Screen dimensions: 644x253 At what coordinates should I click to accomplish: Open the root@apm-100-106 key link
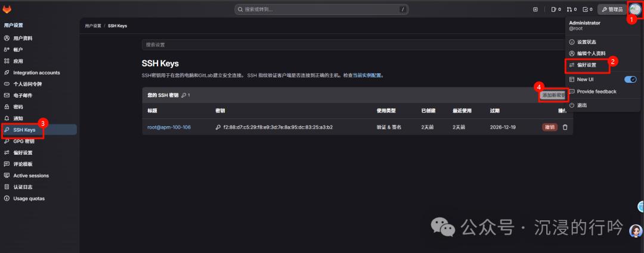[169, 127]
